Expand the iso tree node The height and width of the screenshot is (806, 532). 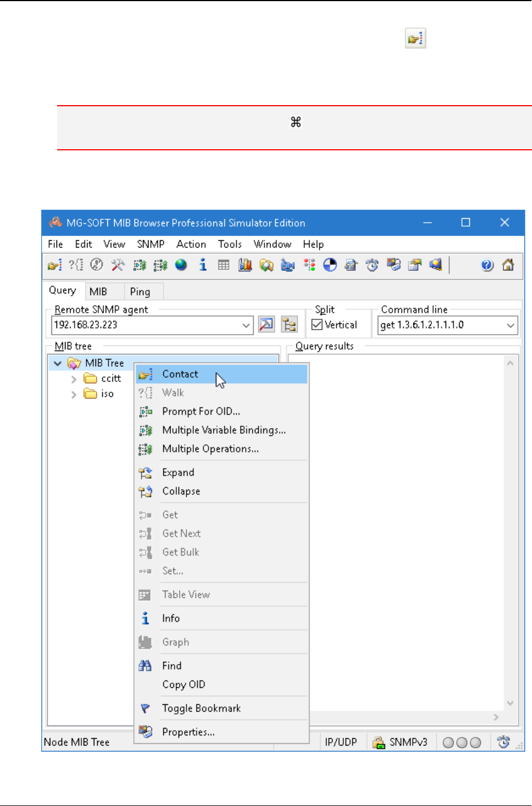[x=73, y=394]
